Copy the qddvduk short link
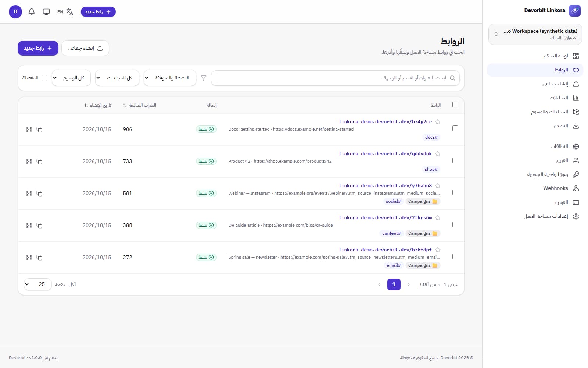 click(x=39, y=162)
